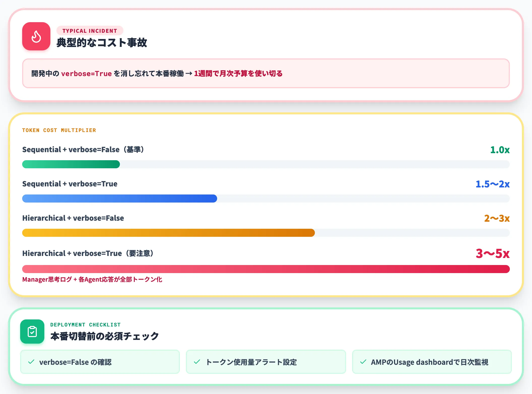
Task: Click Sequential + verbose=False（基準）label
Action: click(x=83, y=150)
